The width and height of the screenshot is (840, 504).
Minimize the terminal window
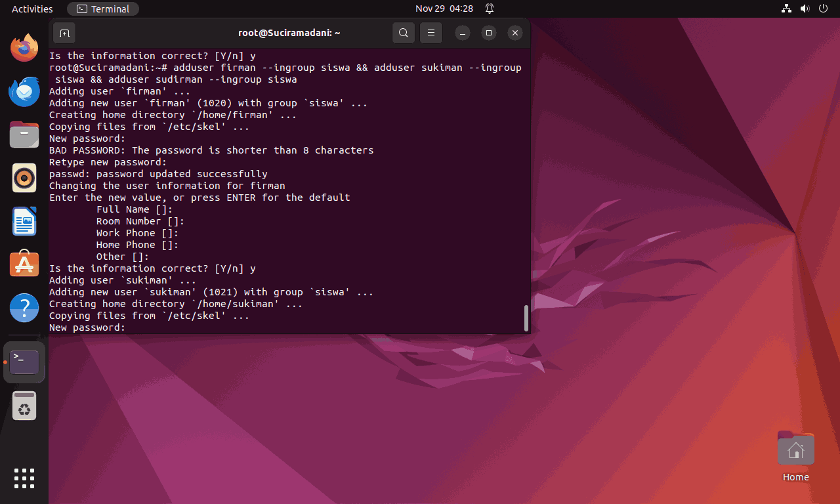[463, 33]
